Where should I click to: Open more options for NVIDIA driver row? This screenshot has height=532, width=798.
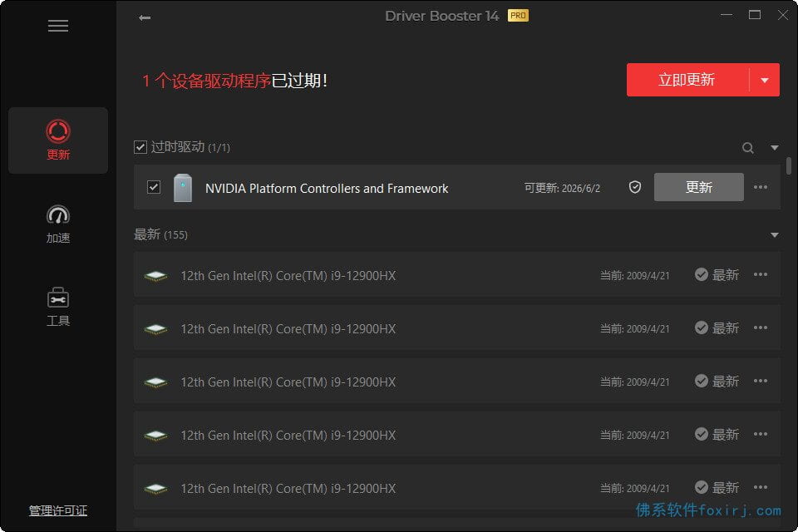click(761, 187)
